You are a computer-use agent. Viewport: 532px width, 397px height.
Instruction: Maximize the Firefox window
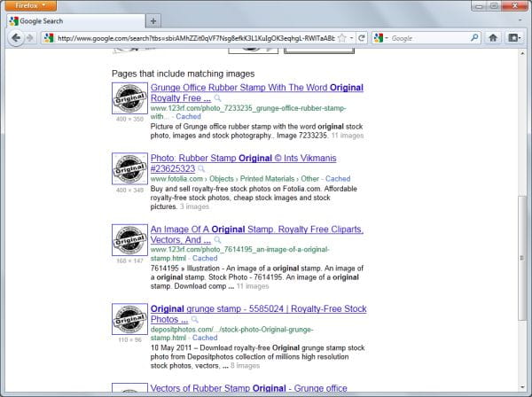pos(494,6)
